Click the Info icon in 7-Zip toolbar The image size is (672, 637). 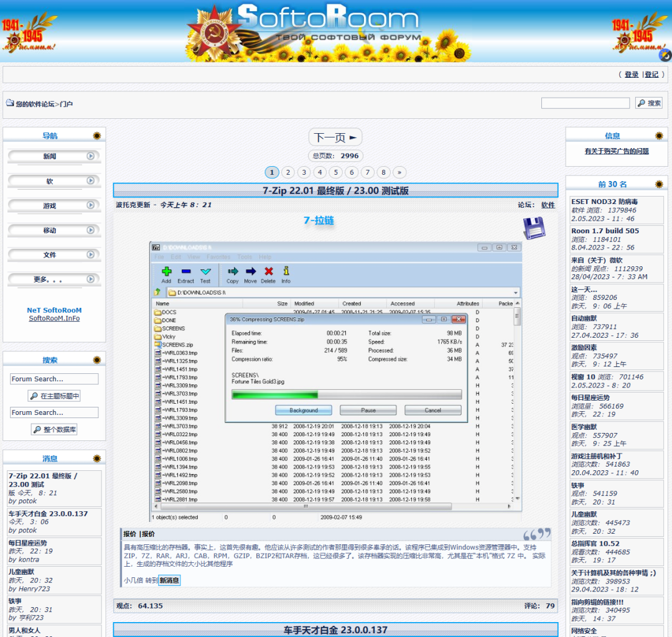click(x=286, y=271)
